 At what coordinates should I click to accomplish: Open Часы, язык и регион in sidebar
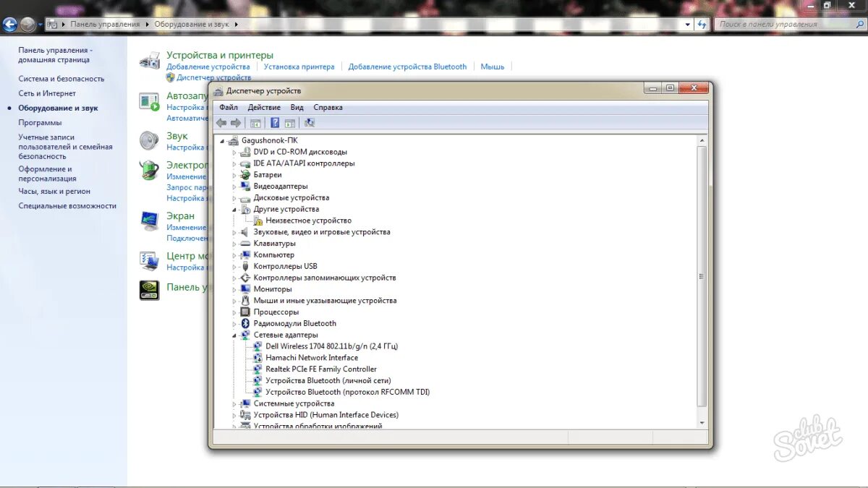pos(54,192)
